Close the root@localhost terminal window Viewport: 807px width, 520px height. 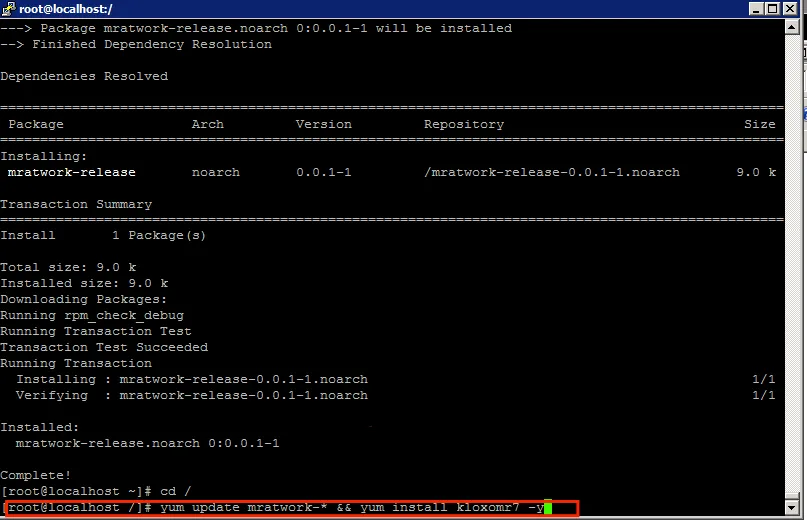click(790, 9)
